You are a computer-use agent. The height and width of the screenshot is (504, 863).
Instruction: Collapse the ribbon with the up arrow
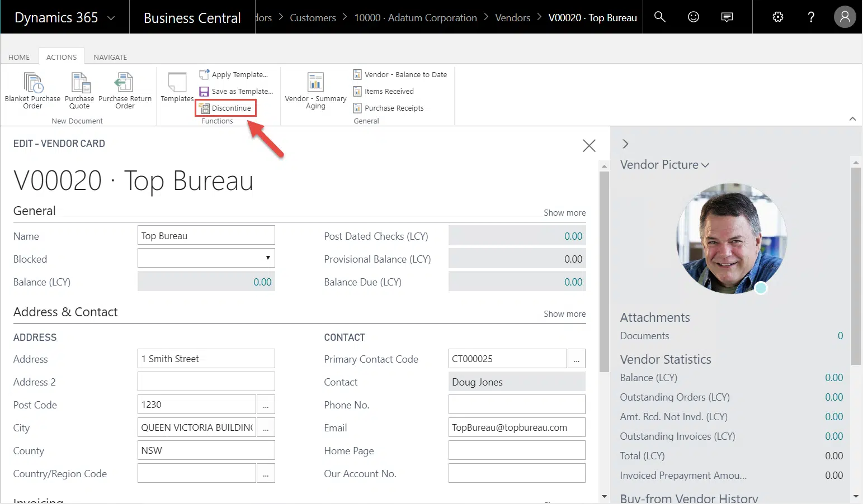(x=852, y=118)
